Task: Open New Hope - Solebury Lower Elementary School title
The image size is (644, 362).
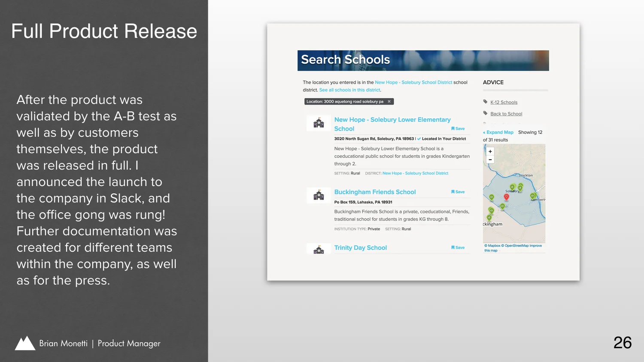Action: tap(392, 124)
